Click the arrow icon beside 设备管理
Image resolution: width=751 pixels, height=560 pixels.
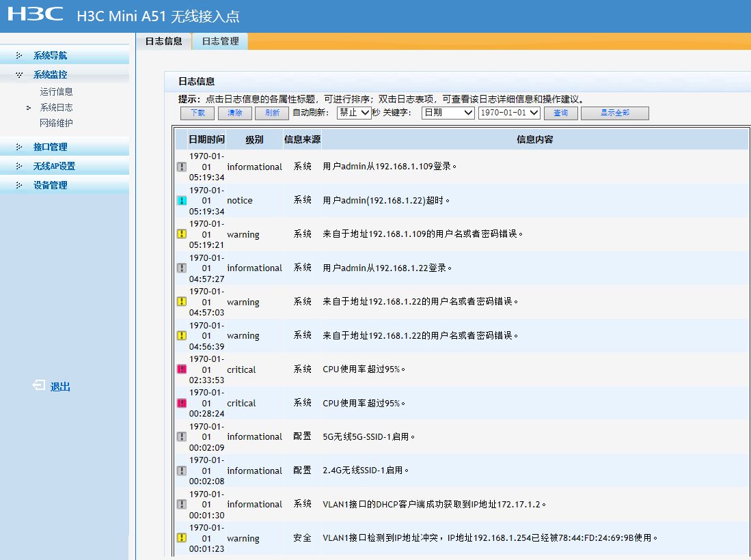[x=19, y=185]
